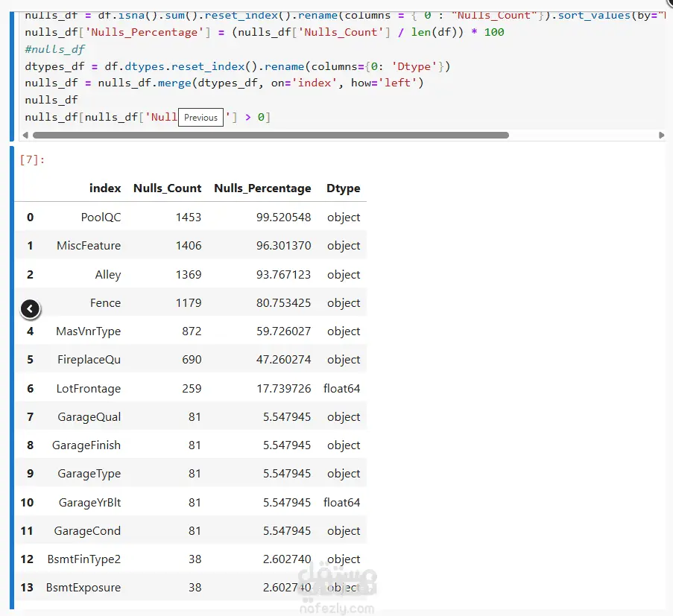
Task: Click the cell output label [7]:
Action: pos(32,159)
